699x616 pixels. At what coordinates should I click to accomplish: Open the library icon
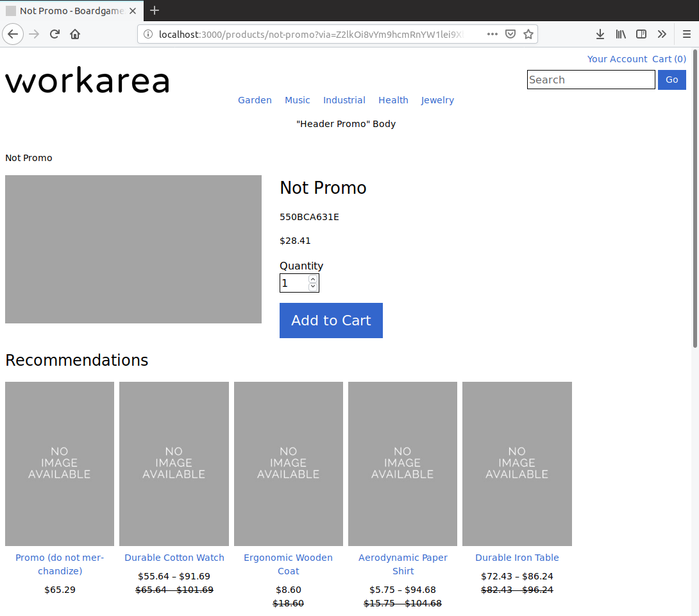click(621, 35)
